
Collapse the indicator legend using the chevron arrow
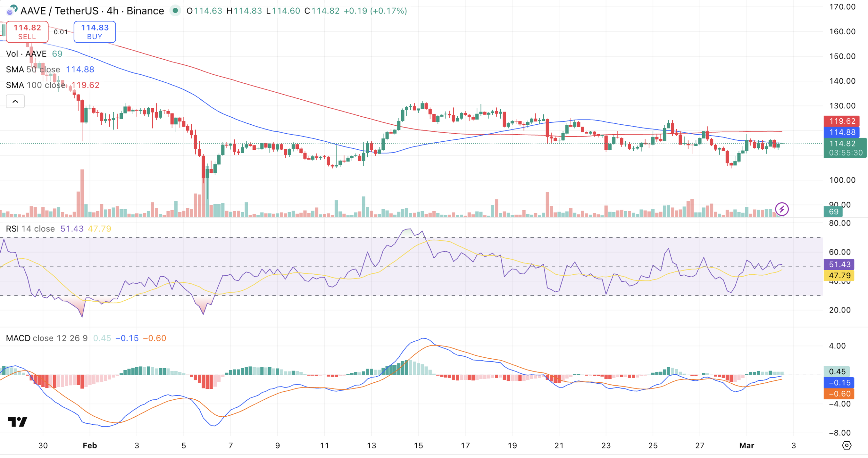pyautogui.click(x=15, y=101)
